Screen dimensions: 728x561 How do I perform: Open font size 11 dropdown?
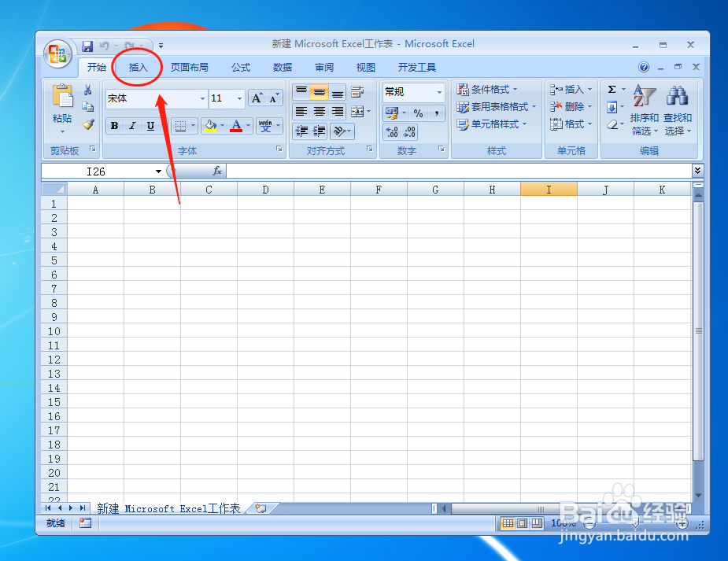pos(239,98)
